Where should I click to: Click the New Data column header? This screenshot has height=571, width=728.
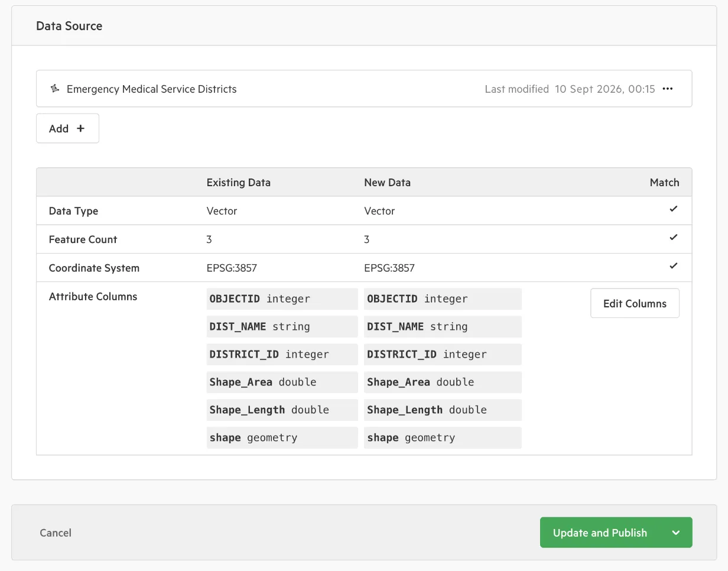387,183
